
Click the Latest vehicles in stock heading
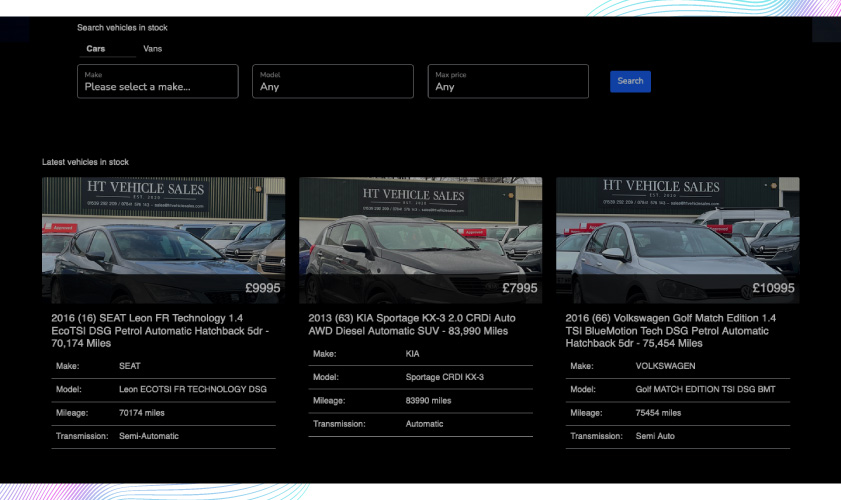85,162
